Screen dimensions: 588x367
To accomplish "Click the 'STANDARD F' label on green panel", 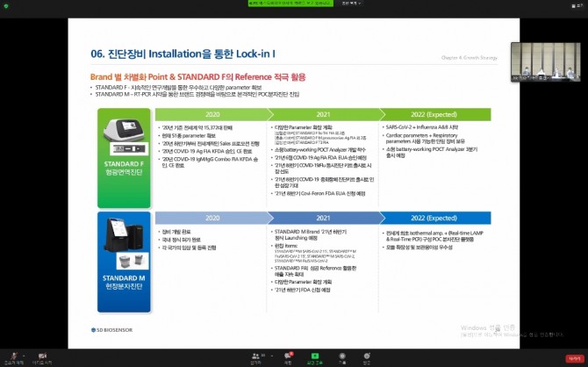I will click(124, 164).
